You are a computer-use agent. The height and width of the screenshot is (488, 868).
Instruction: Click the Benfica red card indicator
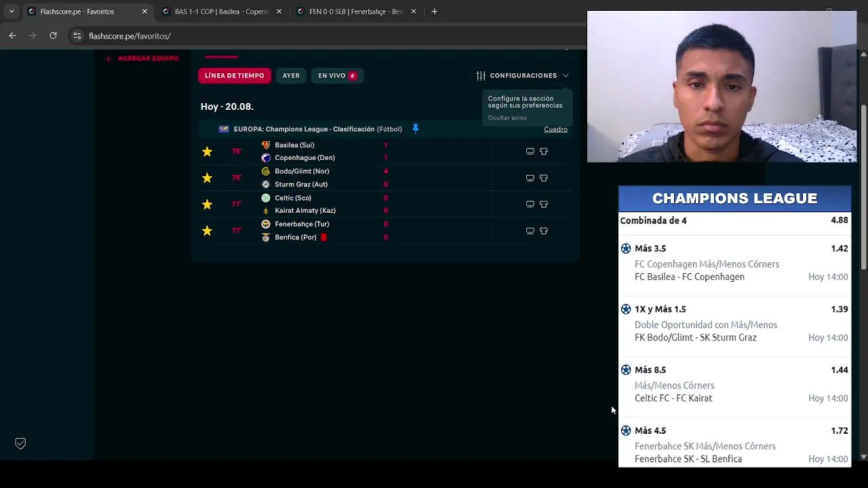pos(323,237)
